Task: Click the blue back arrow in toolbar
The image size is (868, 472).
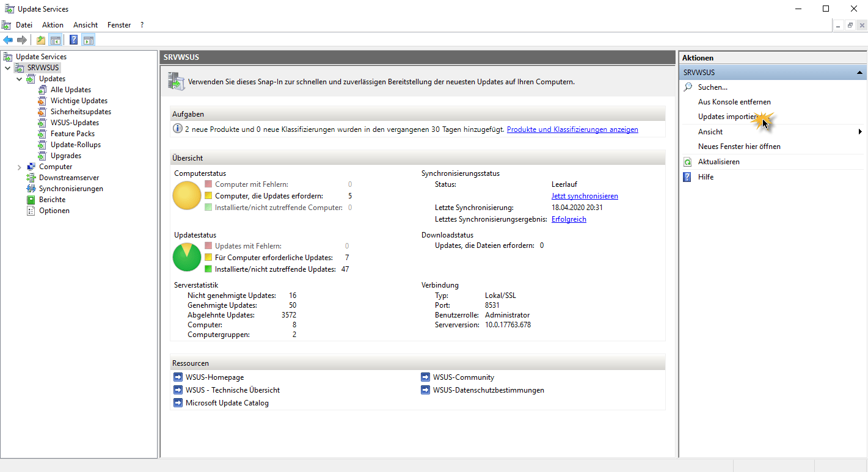Action: (x=8, y=40)
